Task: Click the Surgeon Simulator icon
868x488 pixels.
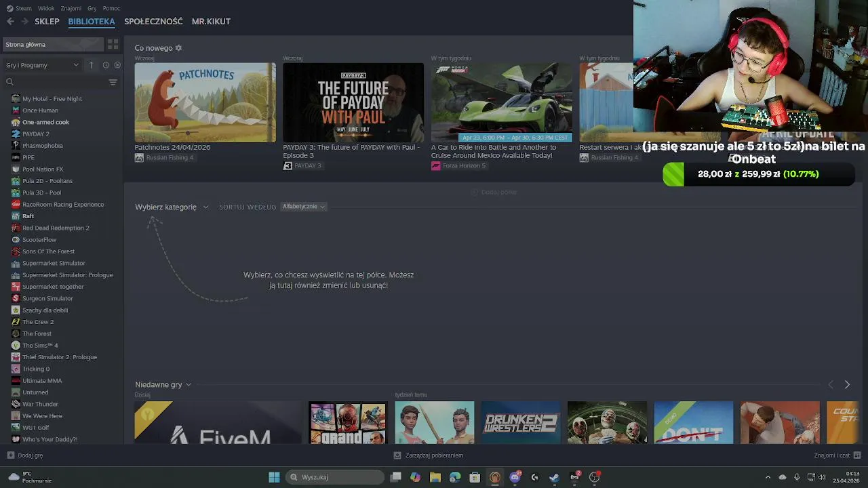Action: [16, 298]
